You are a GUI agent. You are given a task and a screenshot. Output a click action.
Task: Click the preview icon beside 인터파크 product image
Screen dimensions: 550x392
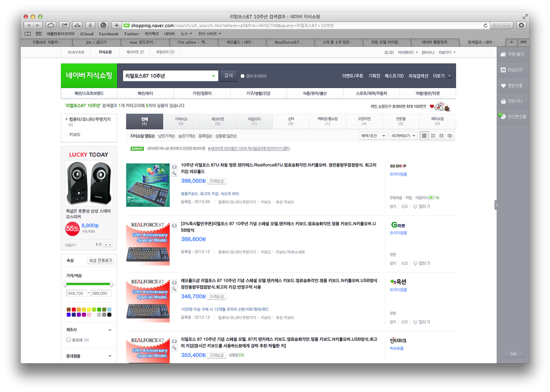point(174,341)
